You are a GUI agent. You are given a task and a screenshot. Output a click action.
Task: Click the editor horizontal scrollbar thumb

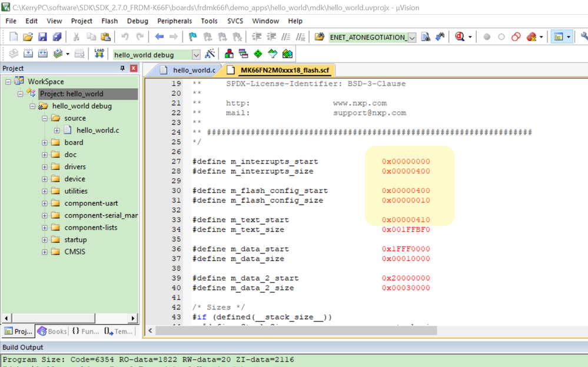[x=296, y=331]
